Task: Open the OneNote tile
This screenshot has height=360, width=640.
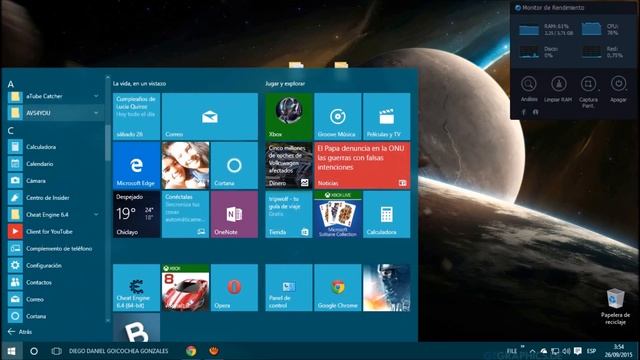Action: tap(234, 214)
